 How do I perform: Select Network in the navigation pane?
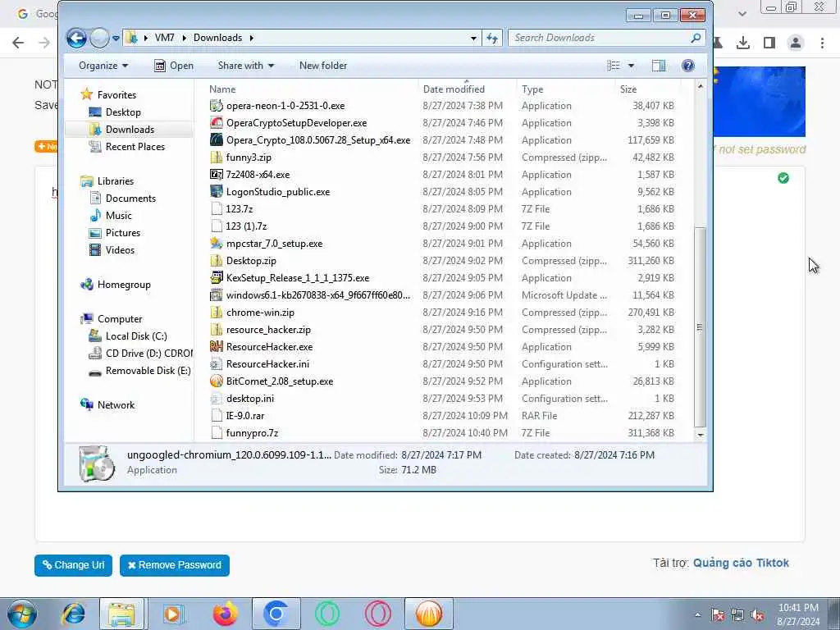point(116,405)
